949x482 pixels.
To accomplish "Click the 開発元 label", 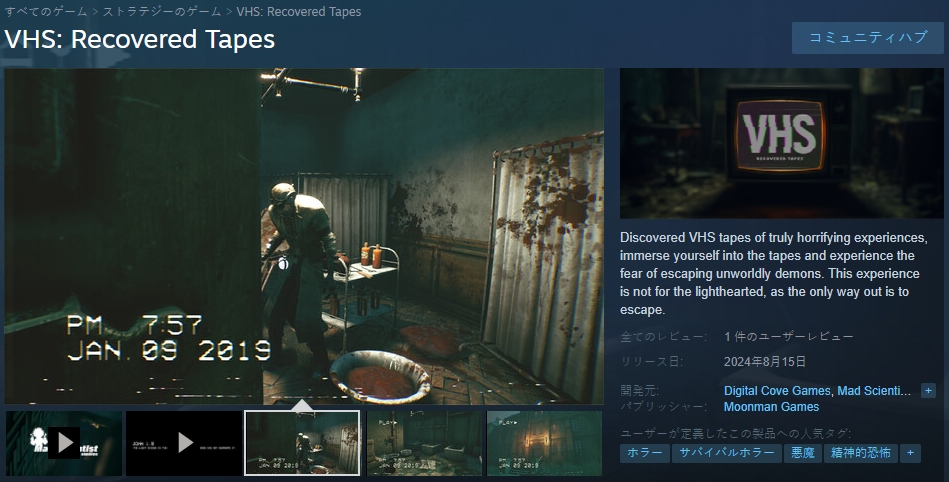I will tap(639, 391).
